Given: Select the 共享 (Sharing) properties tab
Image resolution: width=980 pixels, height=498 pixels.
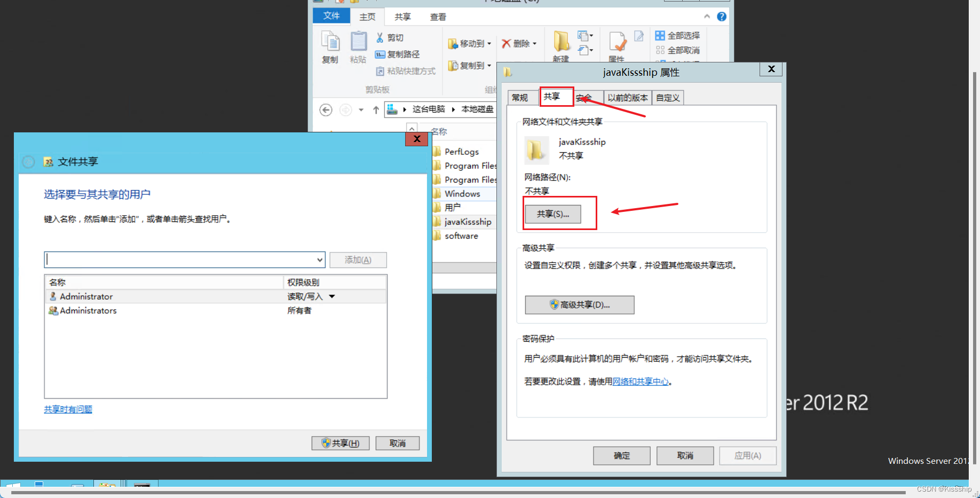Looking at the screenshot, I should point(556,97).
